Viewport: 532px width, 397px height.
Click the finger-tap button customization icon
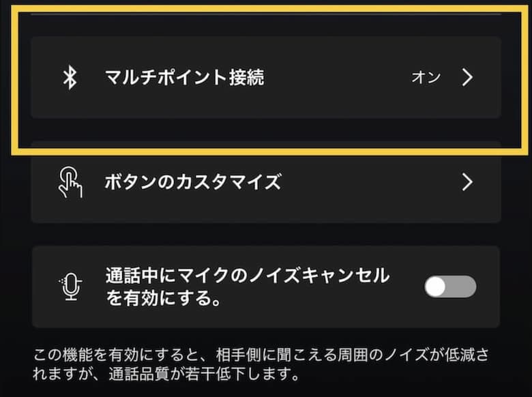coord(69,182)
